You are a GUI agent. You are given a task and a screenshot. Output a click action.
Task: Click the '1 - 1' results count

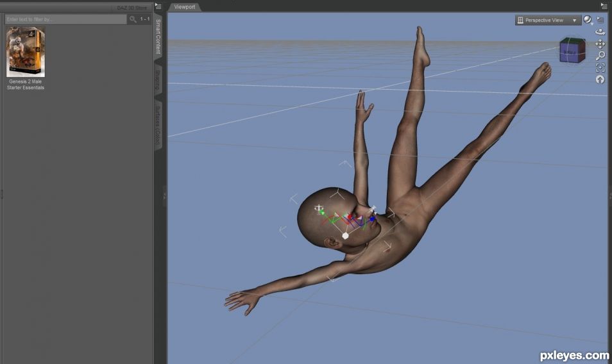pyautogui.click(x=145, y=19)
